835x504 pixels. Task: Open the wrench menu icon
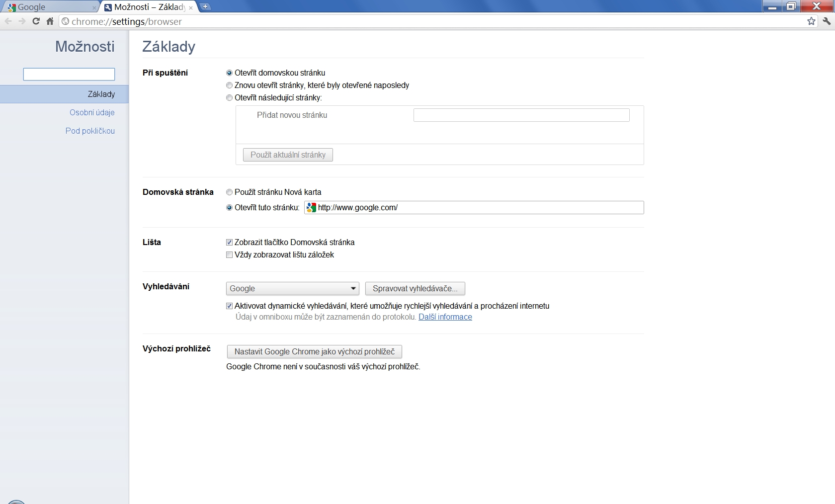coord(827,21)
